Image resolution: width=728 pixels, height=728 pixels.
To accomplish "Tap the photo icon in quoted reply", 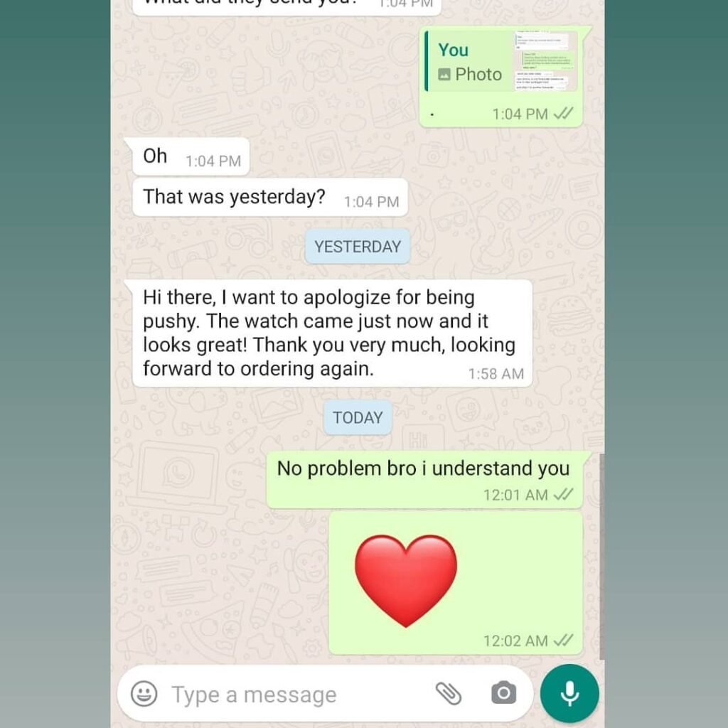I will (444, 74).
